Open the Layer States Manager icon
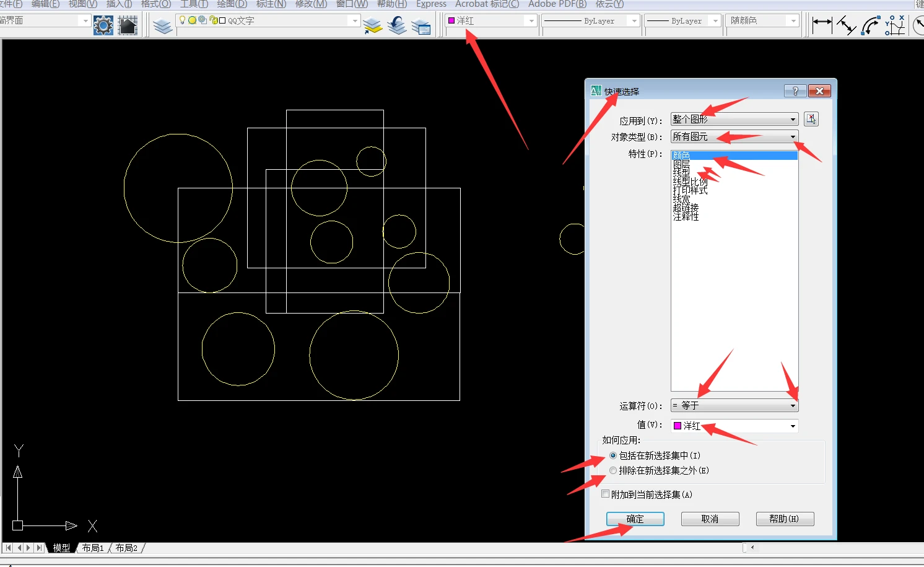The image size is (924, 567). (421, 25)
